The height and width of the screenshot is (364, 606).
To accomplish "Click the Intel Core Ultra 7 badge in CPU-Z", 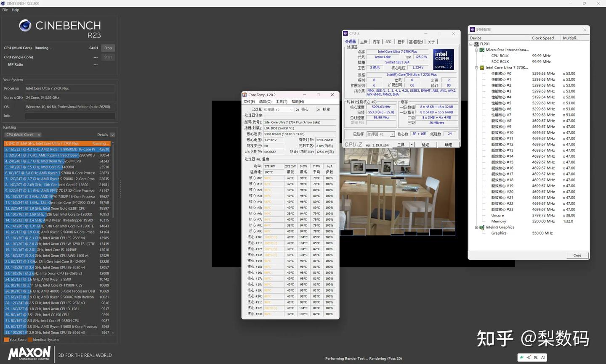I will coord(444,59).
